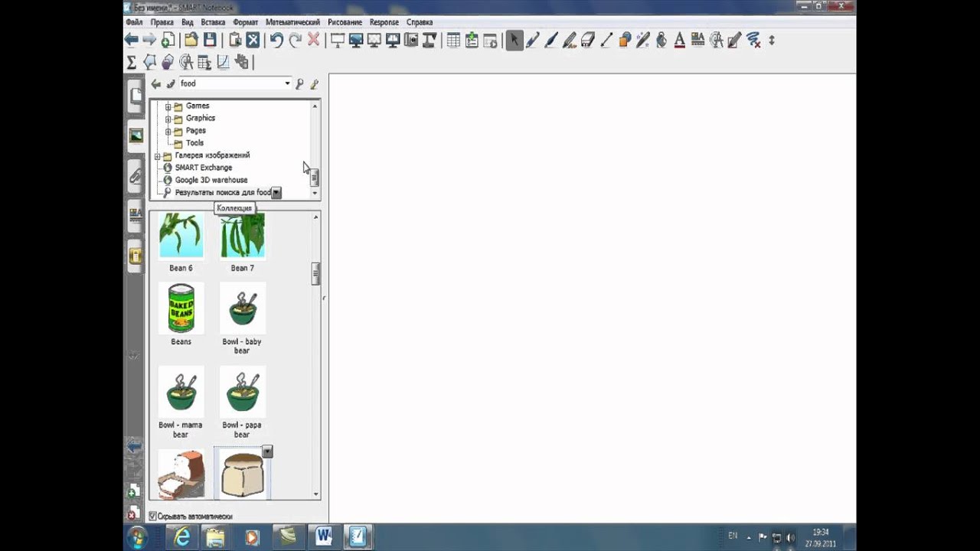Click the redo arrow in toolbar
The height and width of the screenshot is (551, 980).
[x=296, y=41]
